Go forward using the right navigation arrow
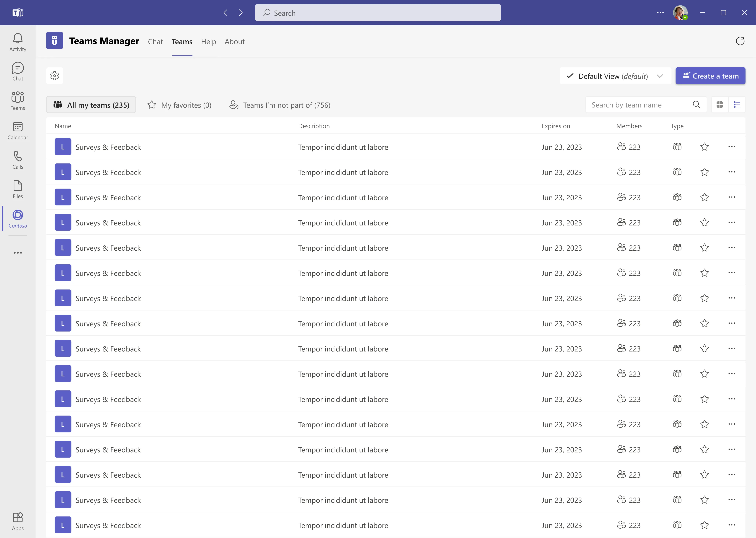 click(241, 13)
